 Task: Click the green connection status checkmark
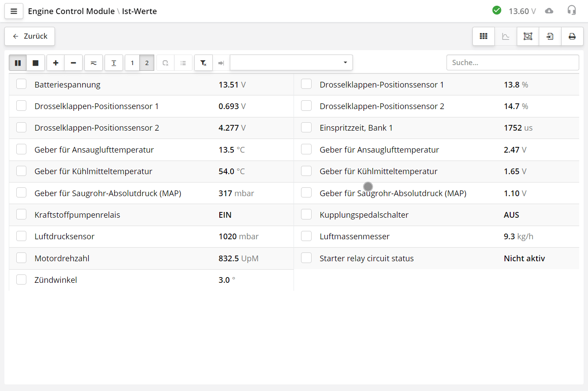[x=497, y=10]
